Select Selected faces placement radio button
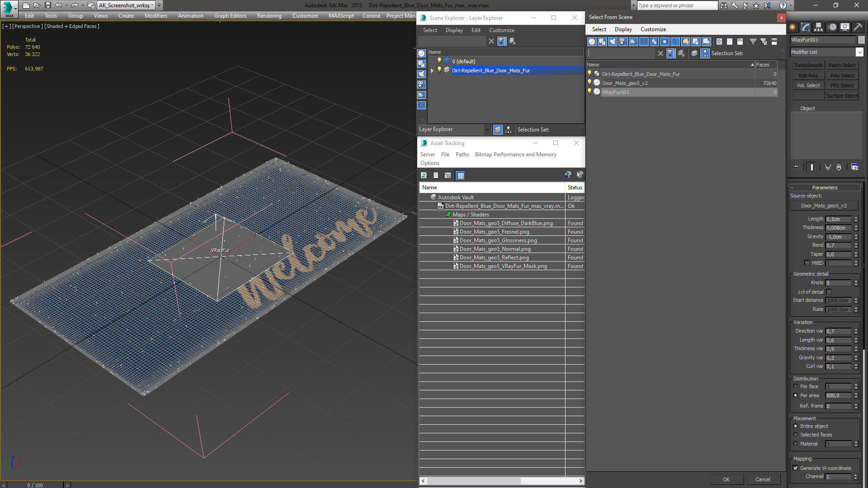This screenshot has height=488, width=868. [x=796, y=435]
